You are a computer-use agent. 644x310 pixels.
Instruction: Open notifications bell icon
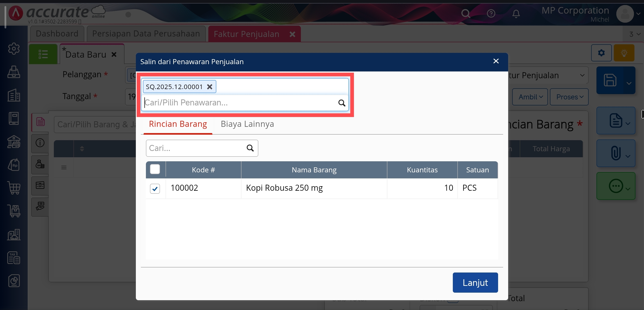click(x=516, y=14)
